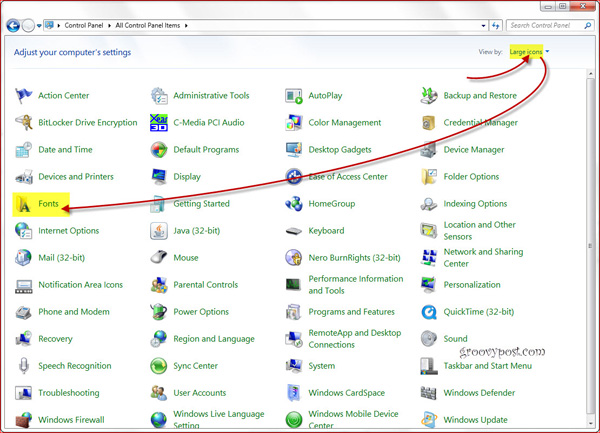Viewport: 600px width, 433px height.
Task: Open the Windows CardSpace link
Action: pyautogui.click(x=347, y=393)
